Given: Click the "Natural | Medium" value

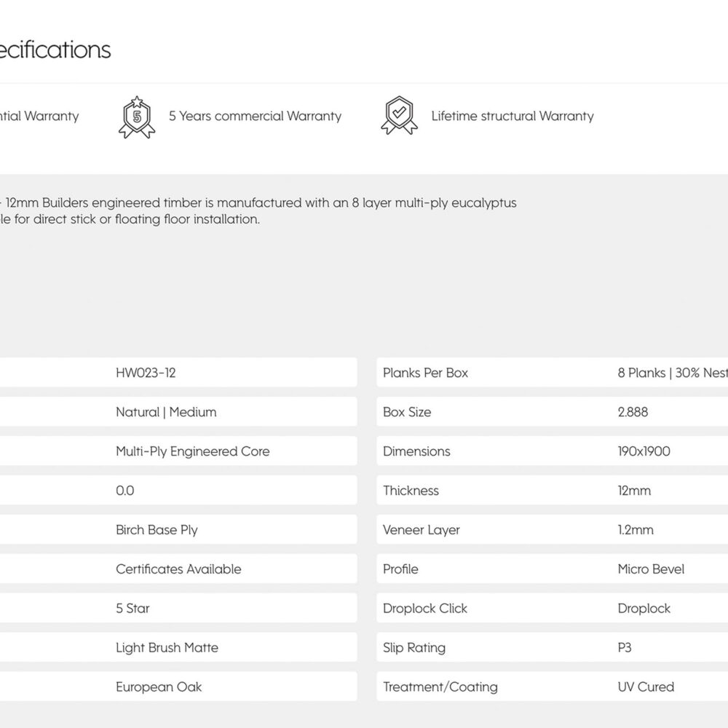Looking at the screenshot, I should 166,412.
